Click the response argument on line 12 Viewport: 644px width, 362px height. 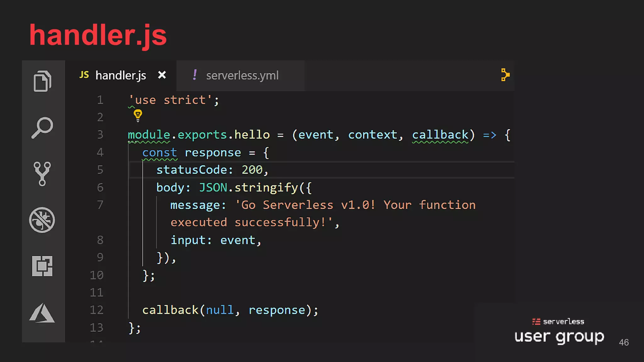coord(277,310)
